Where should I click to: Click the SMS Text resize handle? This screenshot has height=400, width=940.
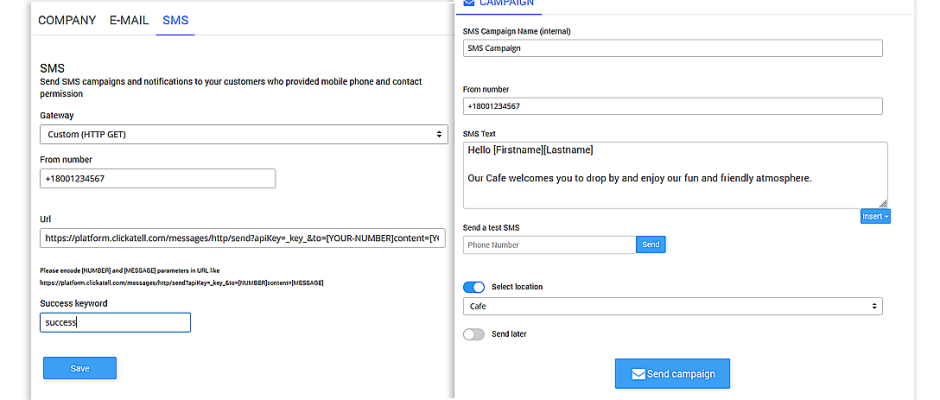883,204
